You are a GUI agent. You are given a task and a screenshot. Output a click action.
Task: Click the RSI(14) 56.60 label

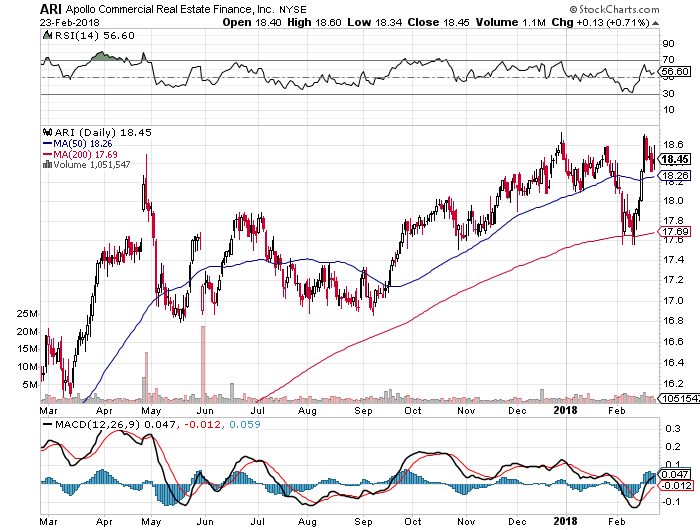[x=94, y=35]
